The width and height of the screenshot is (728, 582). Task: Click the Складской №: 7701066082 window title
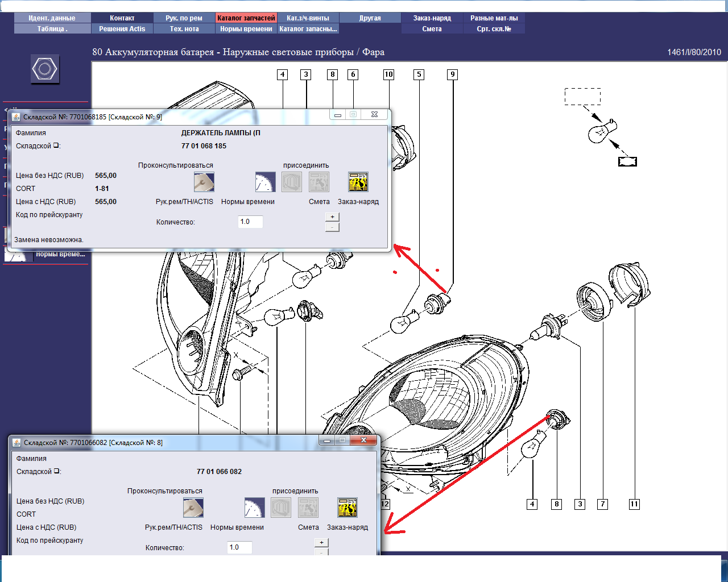pyautogui.click(x=93, y=443)
